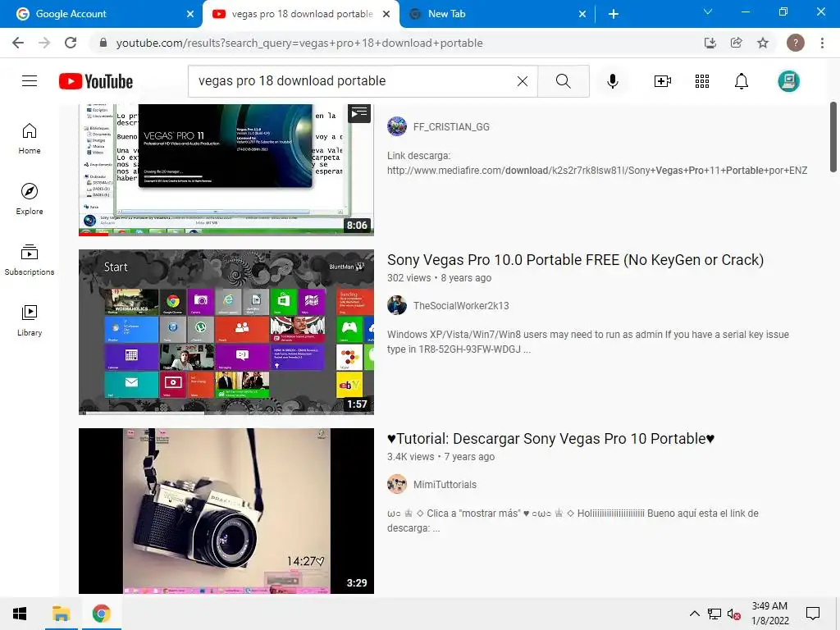The width and height of the screenshot is (840, 630).
Task: Play the Windows 8 Start screen thumbnail video
Action: (226, 332)
